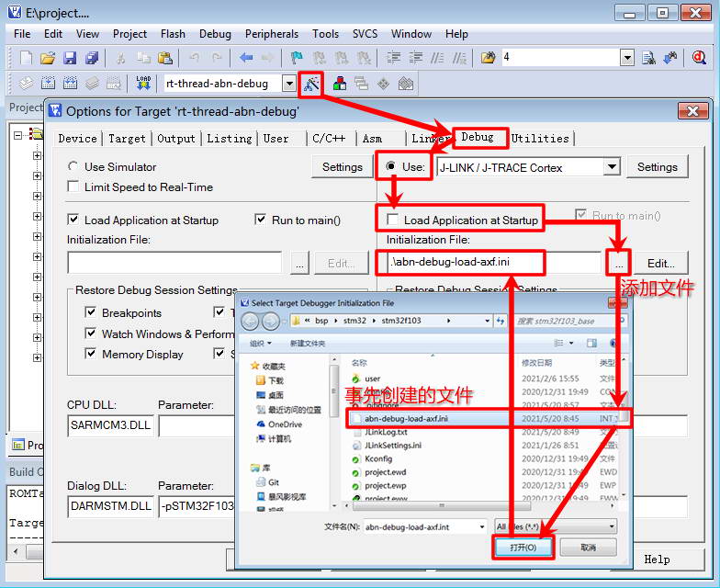Click the Navigate Backwards blue arrow
The width and height of the screenshot is (720, 588).
[246, 58]
